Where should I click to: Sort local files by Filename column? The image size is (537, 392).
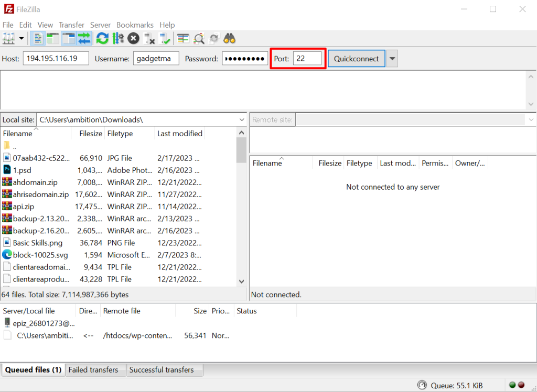coord(36,134)
